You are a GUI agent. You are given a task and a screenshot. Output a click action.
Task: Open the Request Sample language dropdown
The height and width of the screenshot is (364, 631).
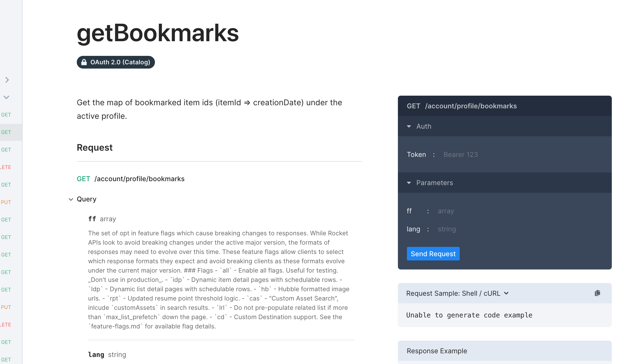[x=507, y=293]
